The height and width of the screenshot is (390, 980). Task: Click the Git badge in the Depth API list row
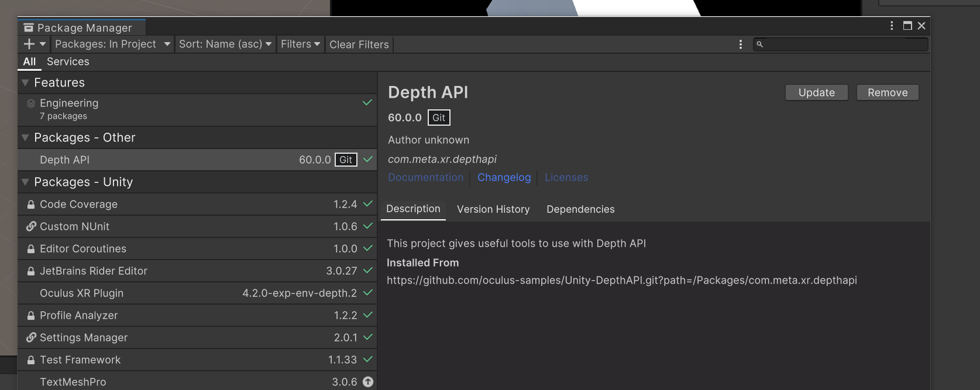point(346,160)
